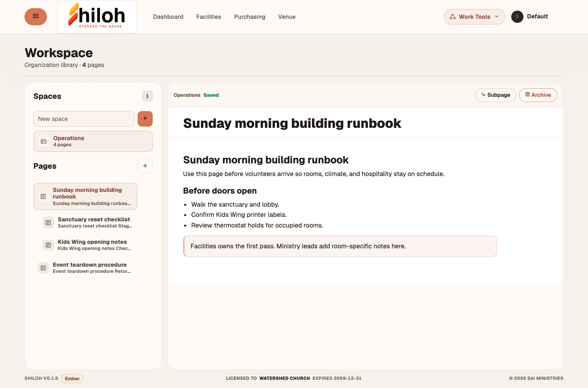Image resolution: width=588 pixels, height=388 pixels.
Task: Click the Kids Wing notes document icon
Action: (48, 245)
